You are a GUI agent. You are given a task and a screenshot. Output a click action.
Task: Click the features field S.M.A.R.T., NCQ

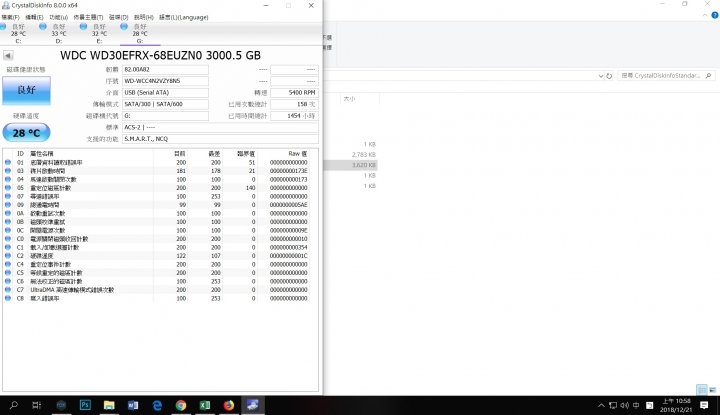pos(220,139)
